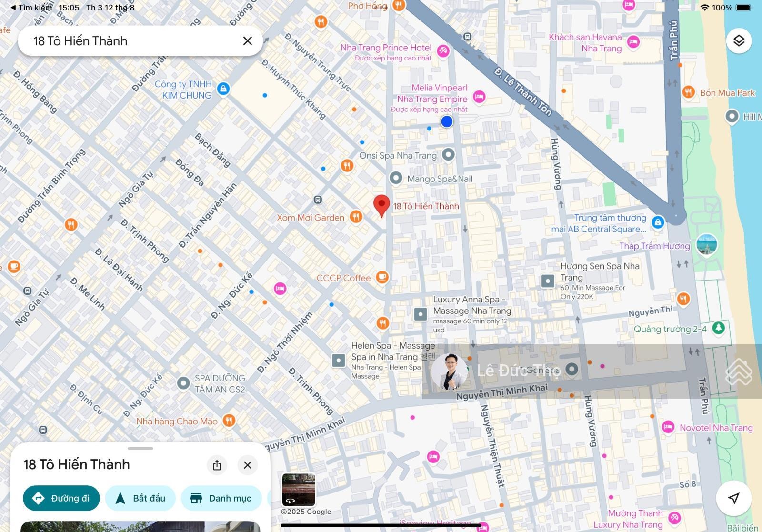Viewport: 762px width, 532px height.
Task: Close the 18 Tô Hiến Thành place card
Action: point(247,465)
